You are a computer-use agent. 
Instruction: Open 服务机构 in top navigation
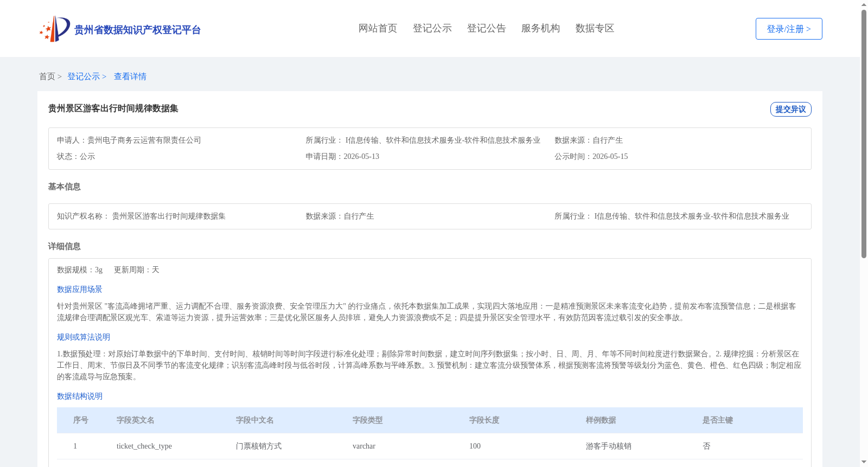pos(541,28)
